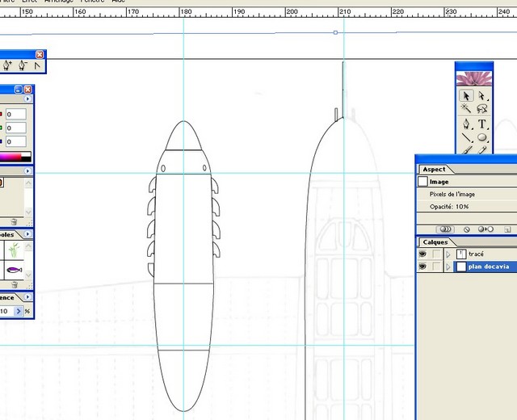The width and height of the screenshot is (517, 420).
Task: Click the green channel value field
Action: coord(16,128)
